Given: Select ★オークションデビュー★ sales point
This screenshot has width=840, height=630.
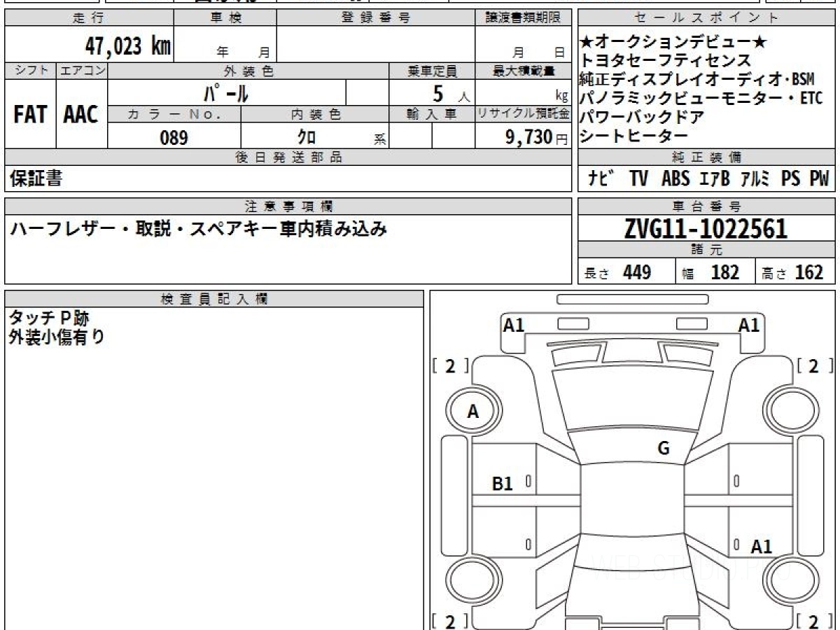Looking at the screenshot, I should tap(674, 43).
